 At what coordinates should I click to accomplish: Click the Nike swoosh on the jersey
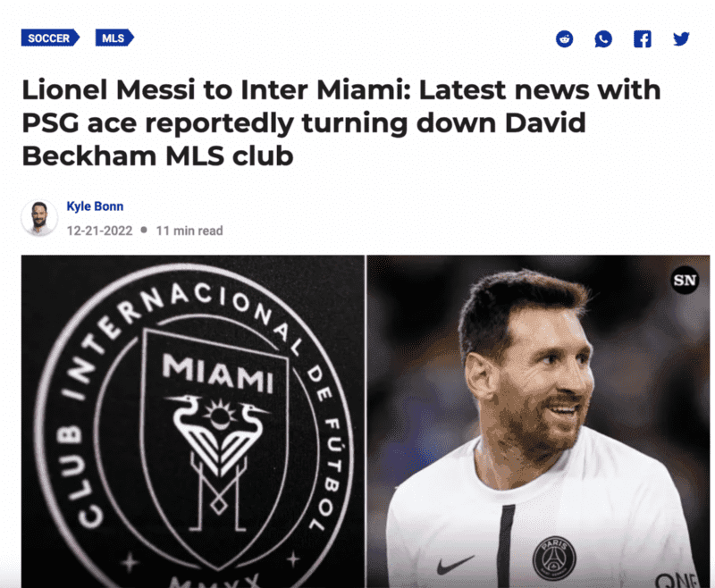click(x=456, y=566)
